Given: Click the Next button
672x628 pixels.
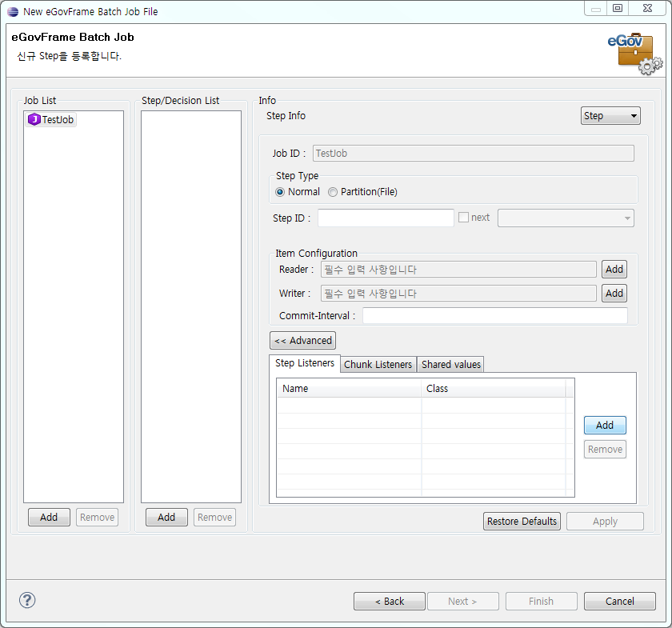Looking at the screenshot, I should (463, 602).
